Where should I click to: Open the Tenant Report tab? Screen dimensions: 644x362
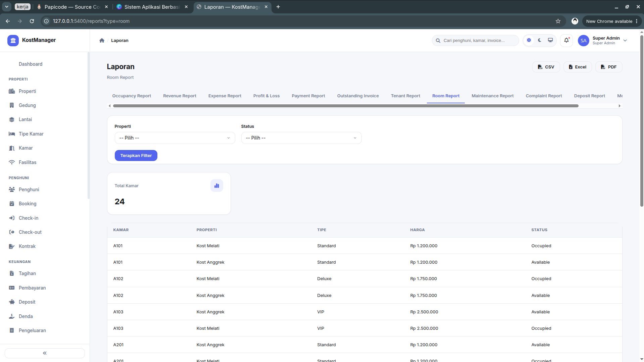(x=405, y=96)
